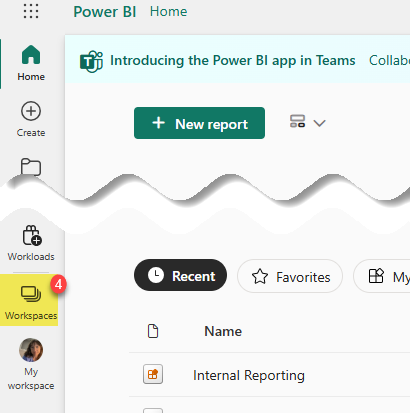Screen dimensions: 410x413
Task: Click the Teams icon in the banner
Action: 91,61
